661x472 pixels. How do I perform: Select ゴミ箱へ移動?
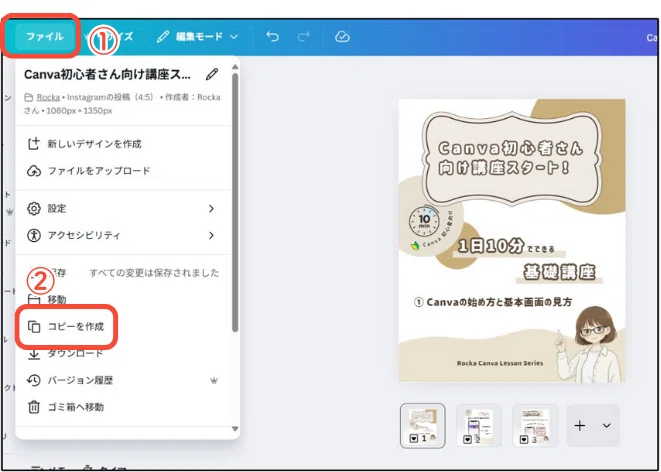pos(122,407)
